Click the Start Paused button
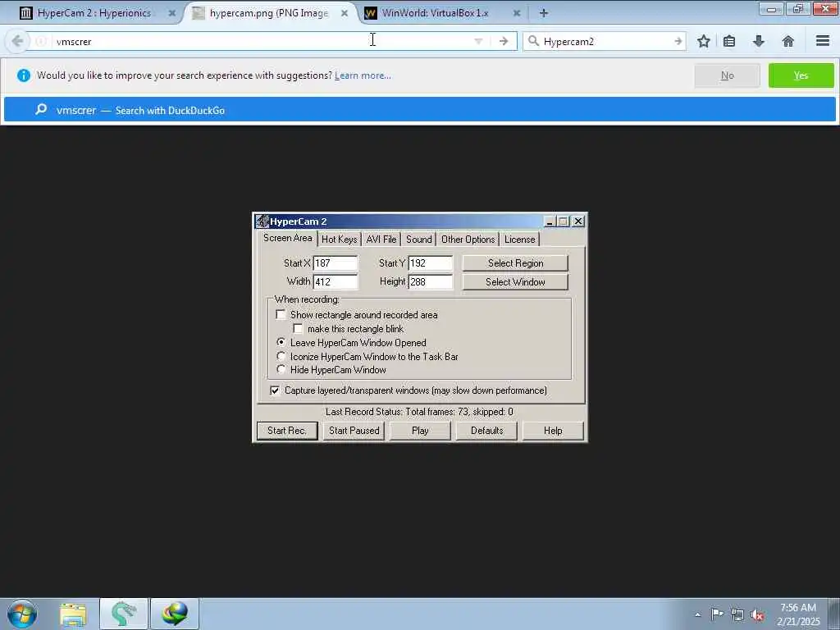840x630 pixels. (354, 431)
